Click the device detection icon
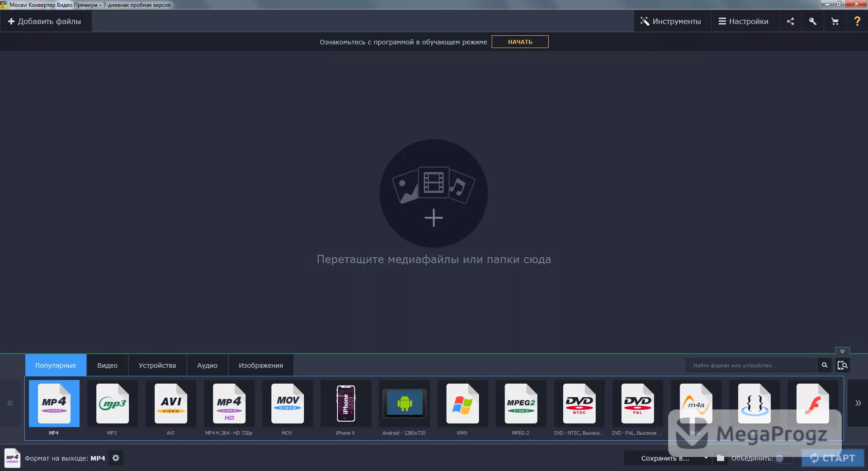868x471 pixels. tap(842, 365)
